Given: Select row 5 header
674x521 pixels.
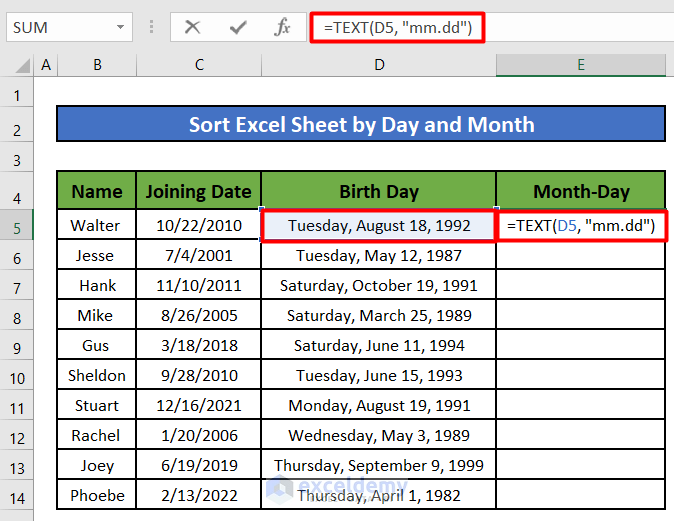Looking at the screenshot, I should point(17,226).
